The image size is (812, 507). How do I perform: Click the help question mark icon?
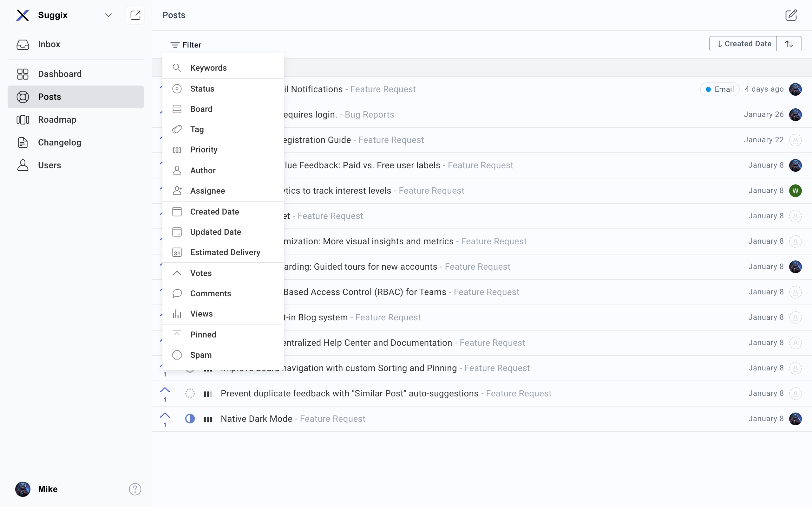coord(135,489)
